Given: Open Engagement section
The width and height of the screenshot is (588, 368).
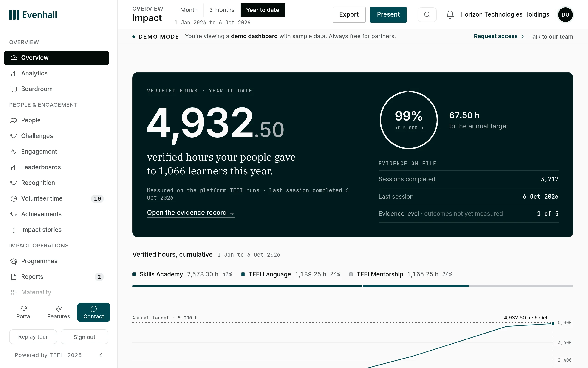Looking at the screenshot, I should tap(56, 151).
